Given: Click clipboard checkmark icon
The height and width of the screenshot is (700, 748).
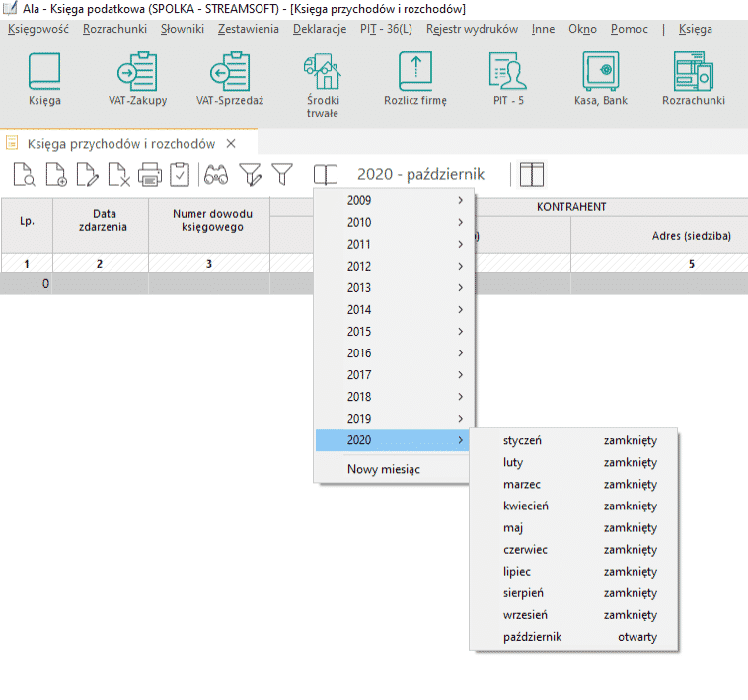Looking at the screenshot, I should pos(180,174).
